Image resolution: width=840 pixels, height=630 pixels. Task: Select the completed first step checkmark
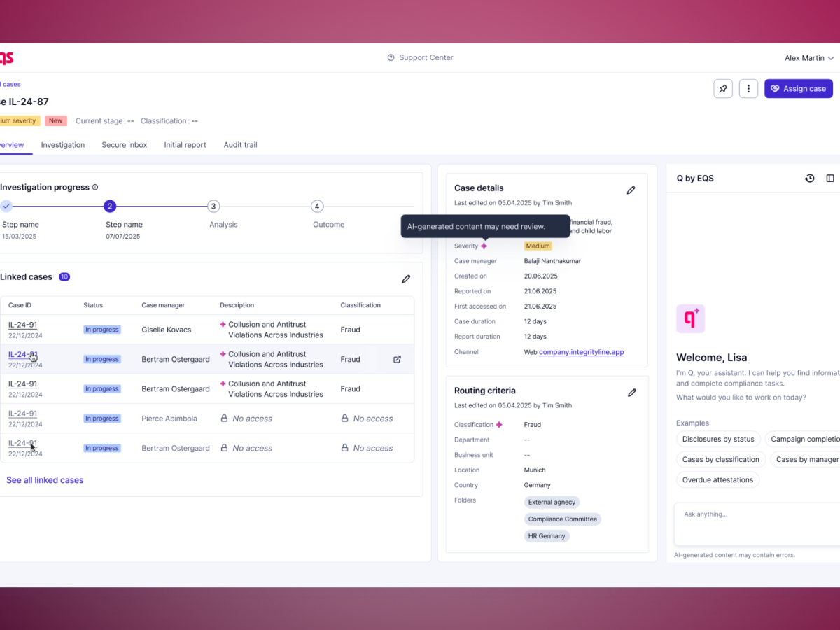[x=6, y=206]
